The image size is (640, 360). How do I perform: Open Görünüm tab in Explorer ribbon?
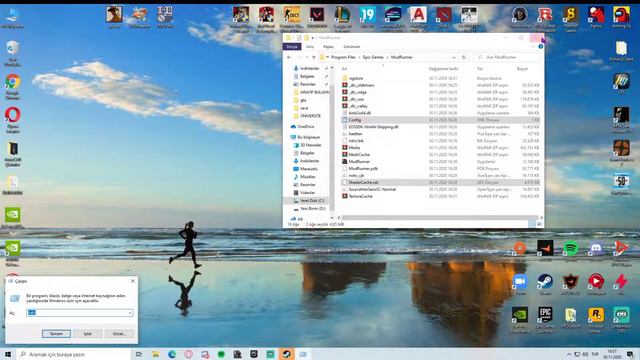point(351,47)
